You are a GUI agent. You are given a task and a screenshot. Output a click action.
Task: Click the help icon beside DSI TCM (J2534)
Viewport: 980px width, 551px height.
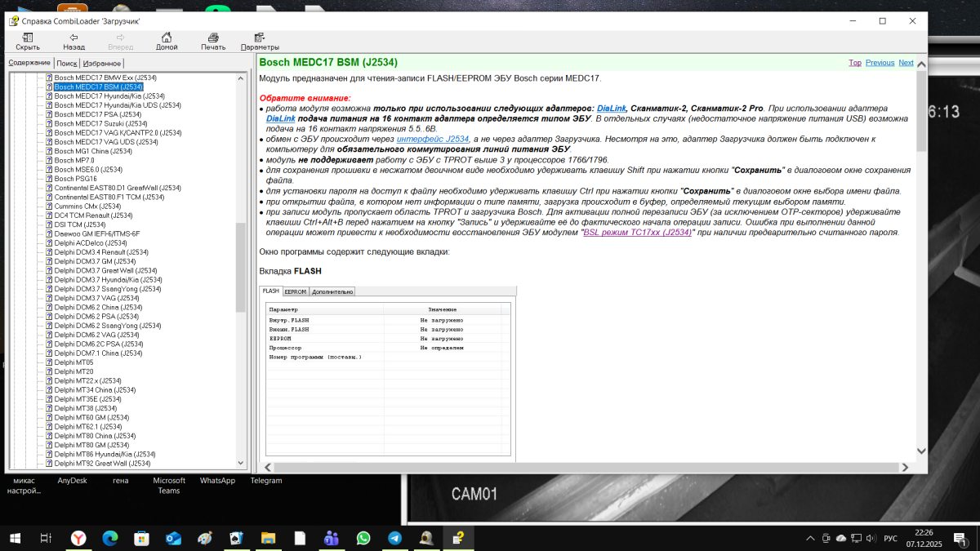tap(49, 224)
